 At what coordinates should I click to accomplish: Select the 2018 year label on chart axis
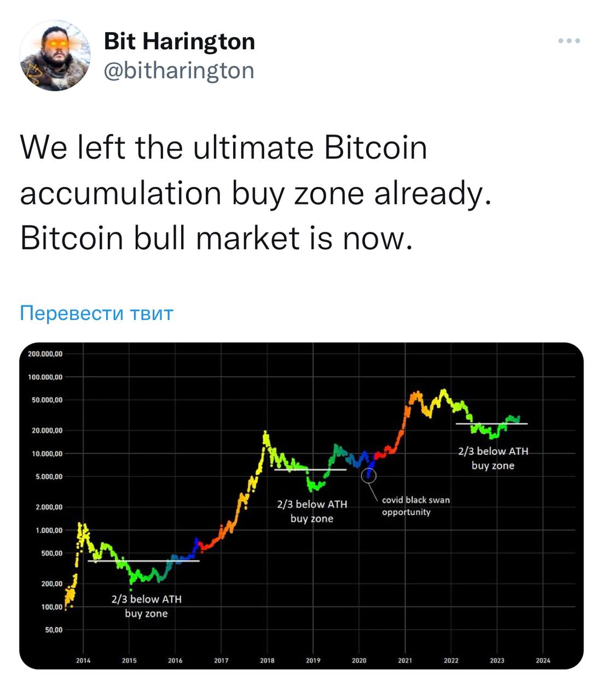267,661
